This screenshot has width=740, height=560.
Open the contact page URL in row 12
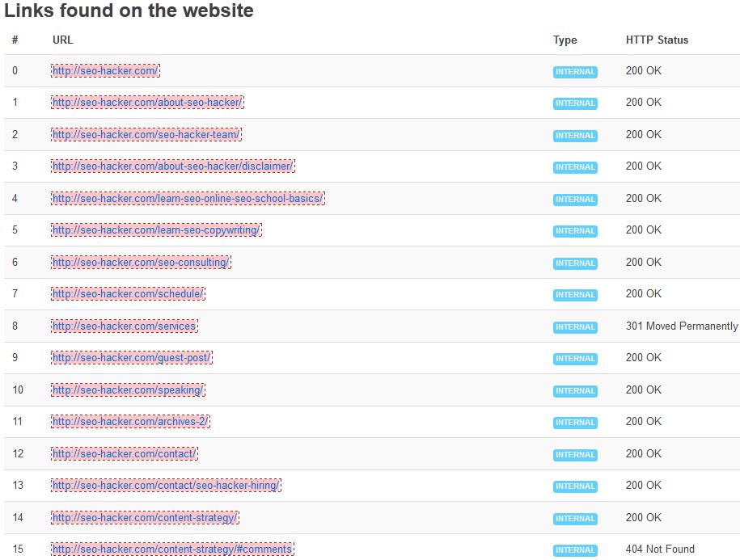[125, 454]
